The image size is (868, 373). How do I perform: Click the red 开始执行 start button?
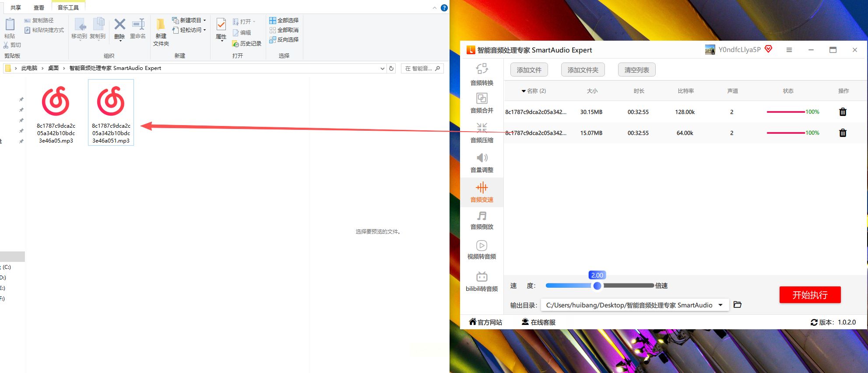coord(810,295)
